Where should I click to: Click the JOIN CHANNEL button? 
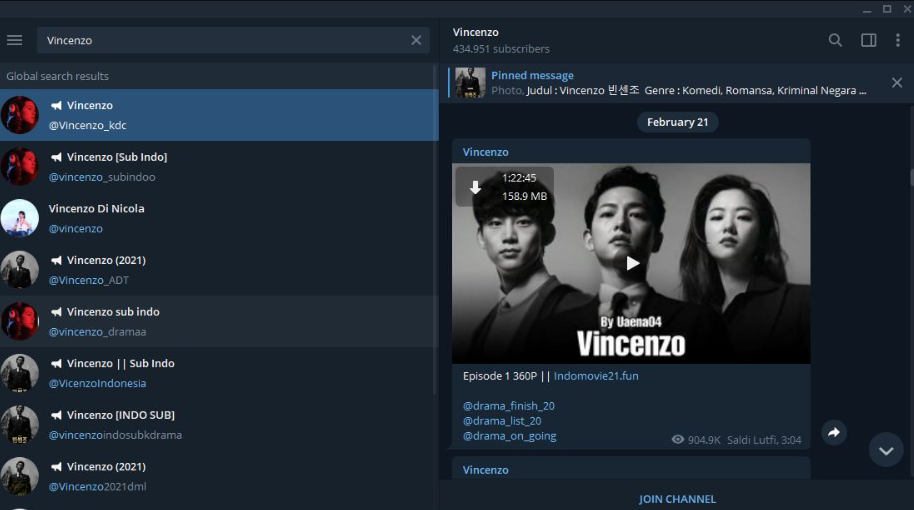pyautogui.click(x=677, y=499)
